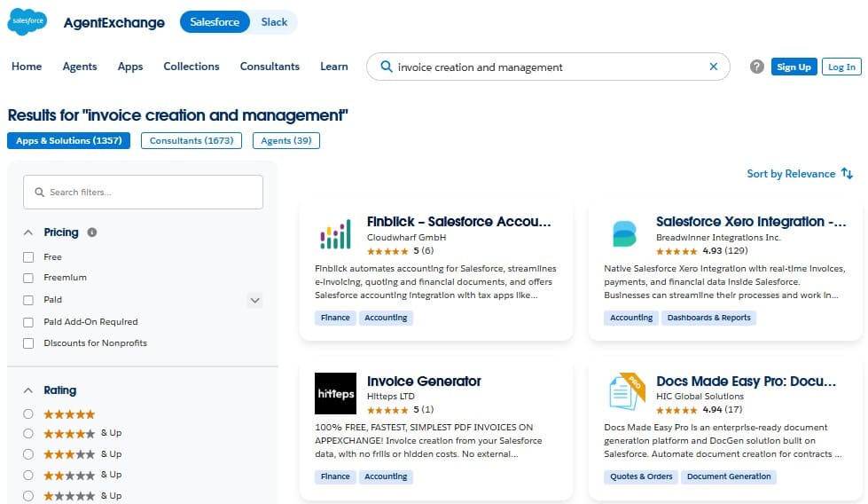Check the Paid pricing filter
The image size is (868, 504).
(28, 300)
